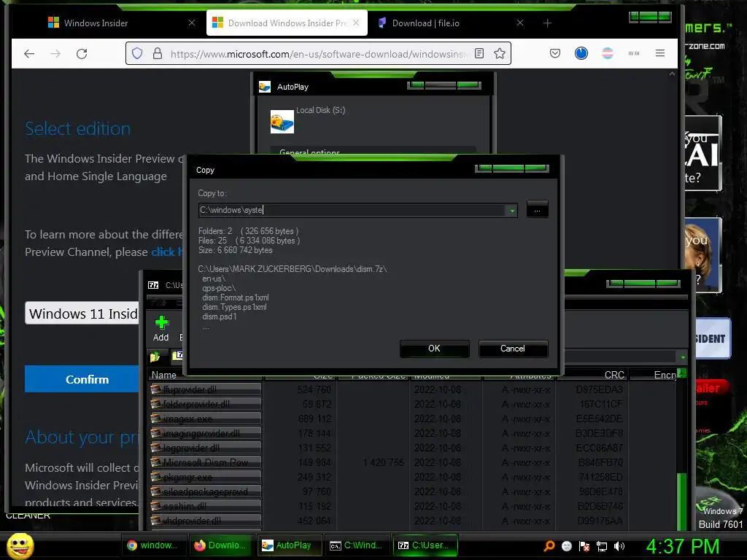Click the orange magnifier tray icon

point(549,546)
